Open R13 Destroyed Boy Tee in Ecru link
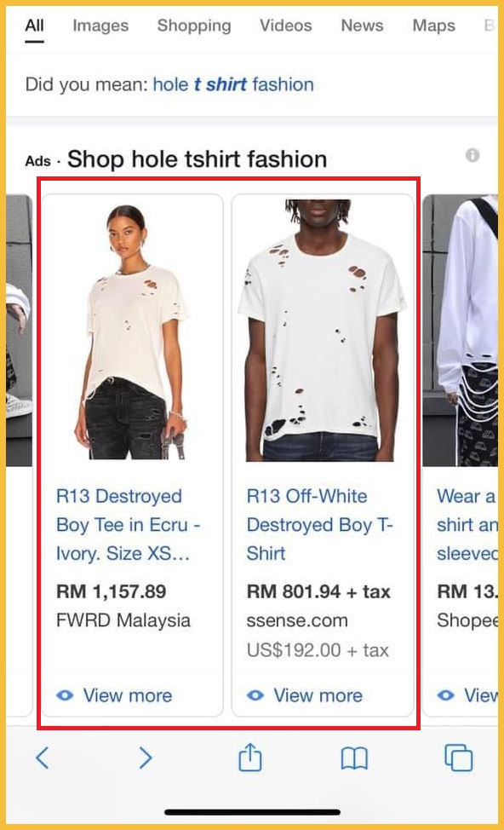 pyautogui.click(x=129, y=525)
